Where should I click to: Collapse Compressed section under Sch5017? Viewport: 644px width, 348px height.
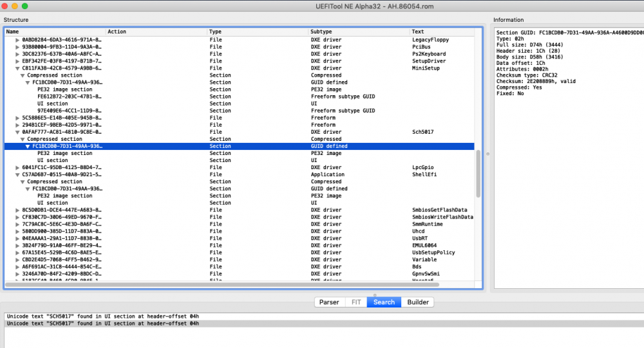click(23, 139)
